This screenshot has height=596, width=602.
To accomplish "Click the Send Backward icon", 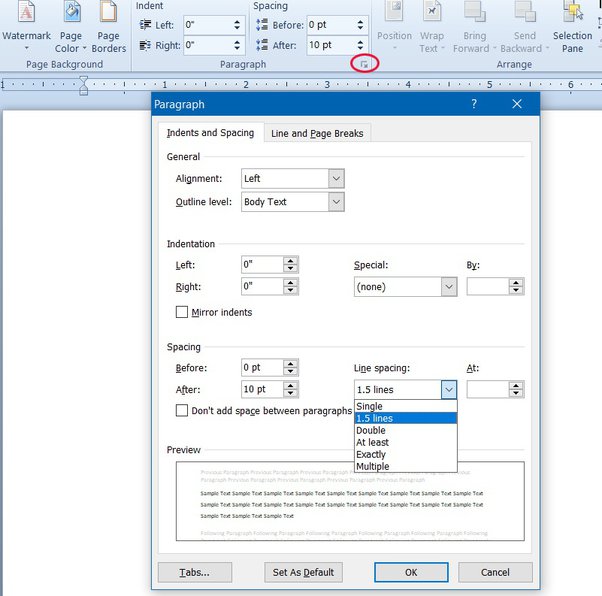I will coord(525,12).
